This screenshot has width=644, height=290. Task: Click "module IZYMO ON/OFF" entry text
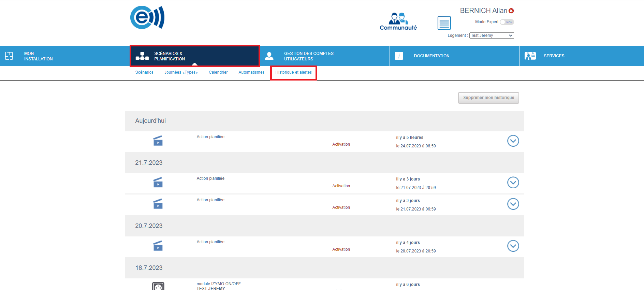pos(219,284)
